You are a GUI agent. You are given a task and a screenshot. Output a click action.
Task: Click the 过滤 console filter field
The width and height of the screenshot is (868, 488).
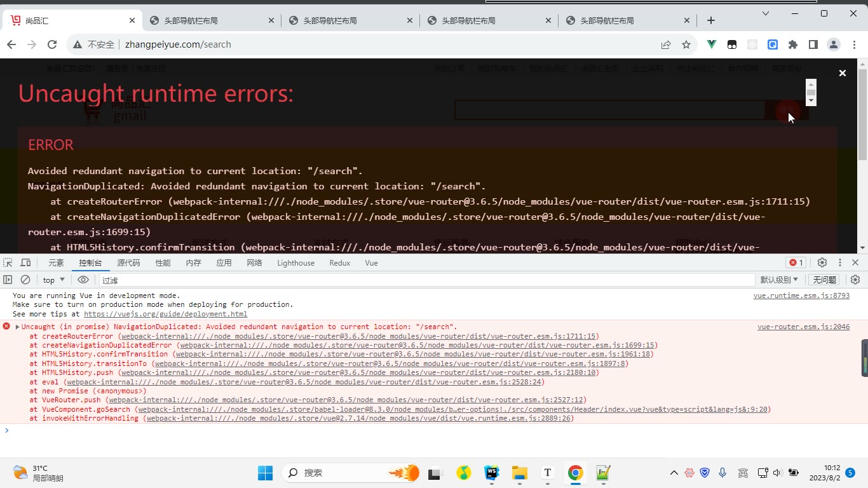click(426, 280)
